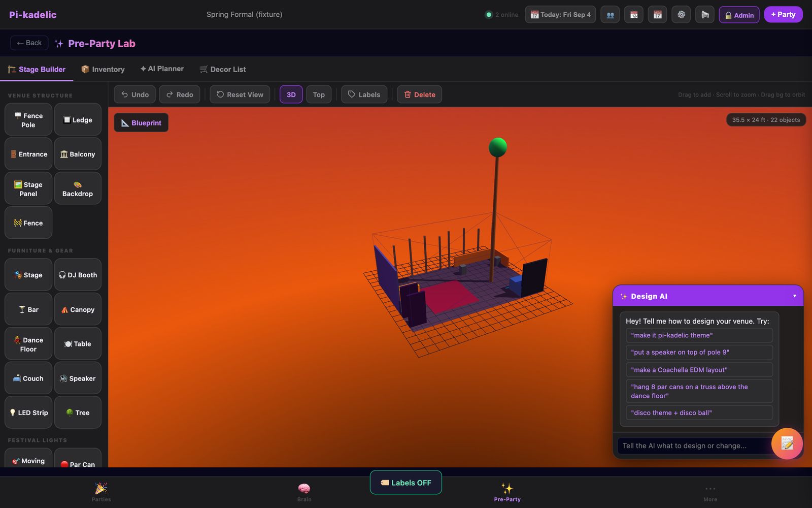Switch the viewport to 3D view
The image size is (812, 508).
point(291,94)
